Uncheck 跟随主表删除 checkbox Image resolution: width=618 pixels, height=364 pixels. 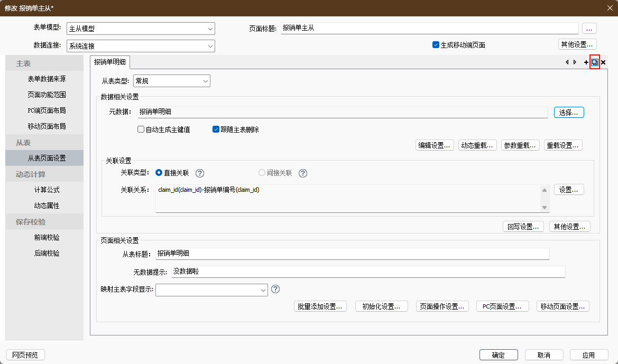click(x=216, y=129)
